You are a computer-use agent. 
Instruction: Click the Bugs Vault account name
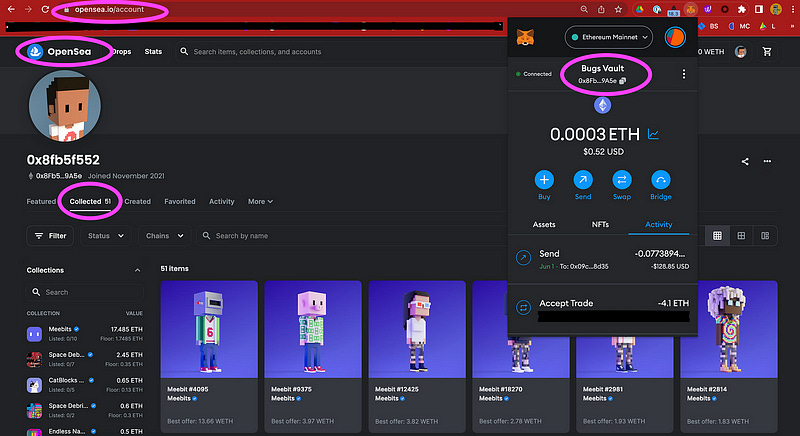(603, 68)
